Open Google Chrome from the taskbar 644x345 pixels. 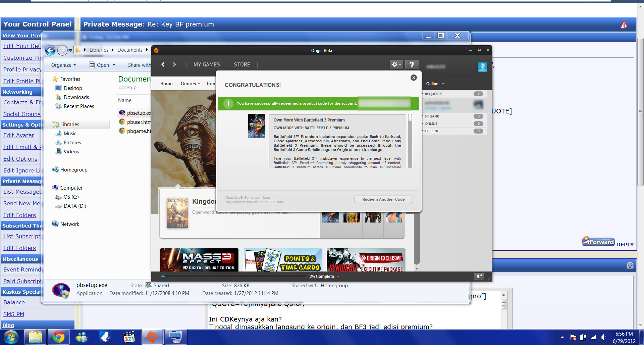coord(58,337)
